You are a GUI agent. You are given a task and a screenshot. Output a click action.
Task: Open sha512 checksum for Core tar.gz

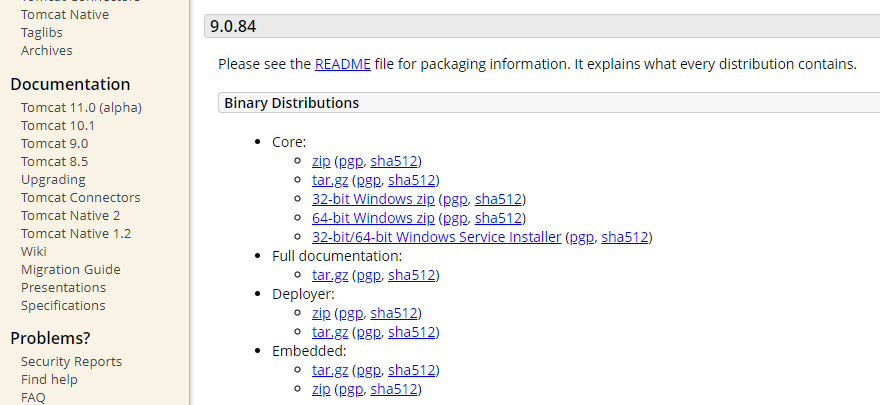click(x=412, y=180)
